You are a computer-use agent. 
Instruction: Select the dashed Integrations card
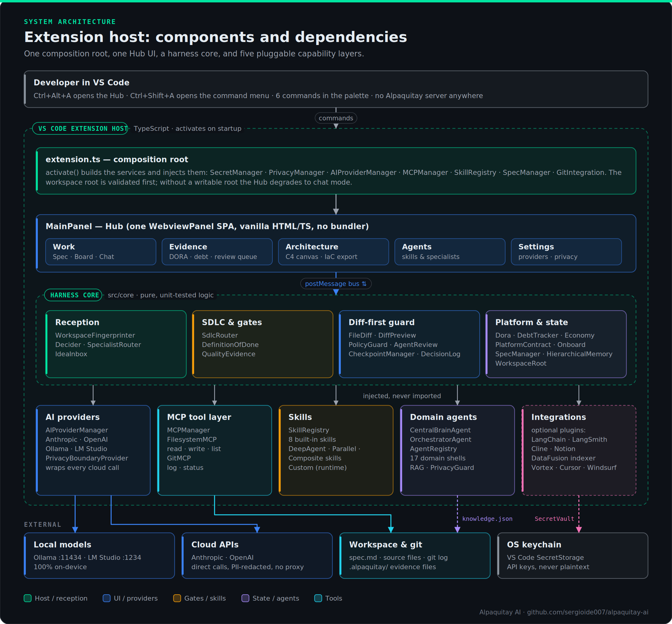click(579, 450)
